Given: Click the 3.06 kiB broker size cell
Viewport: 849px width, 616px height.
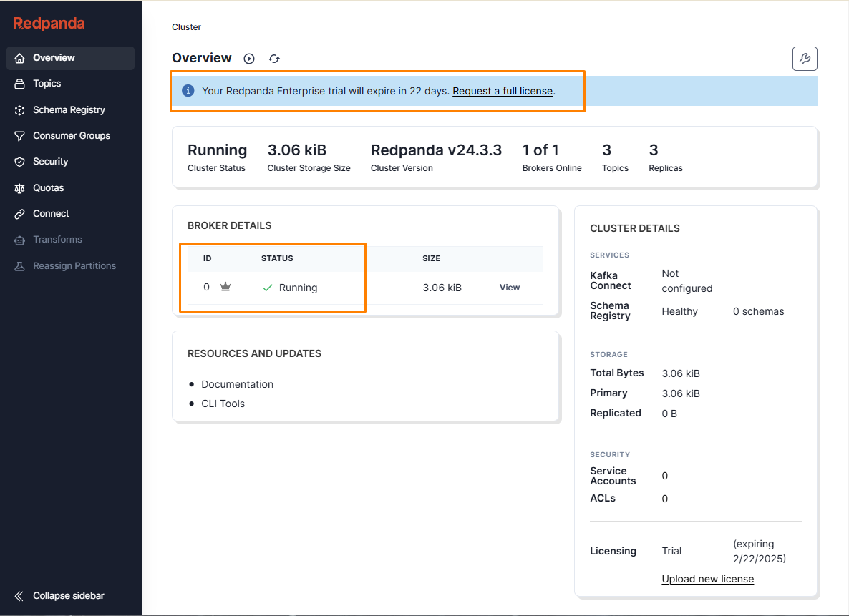Looking at the screenshot, I should point(442,288).
